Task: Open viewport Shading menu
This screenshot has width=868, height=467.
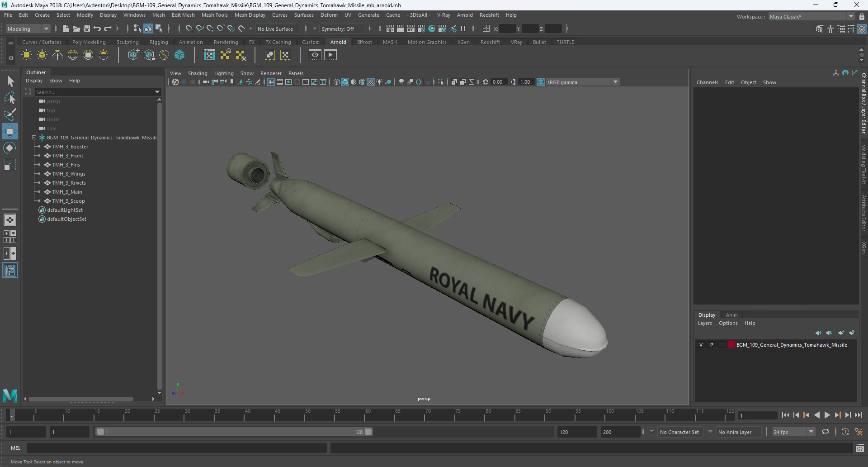Action: [198, 73]
